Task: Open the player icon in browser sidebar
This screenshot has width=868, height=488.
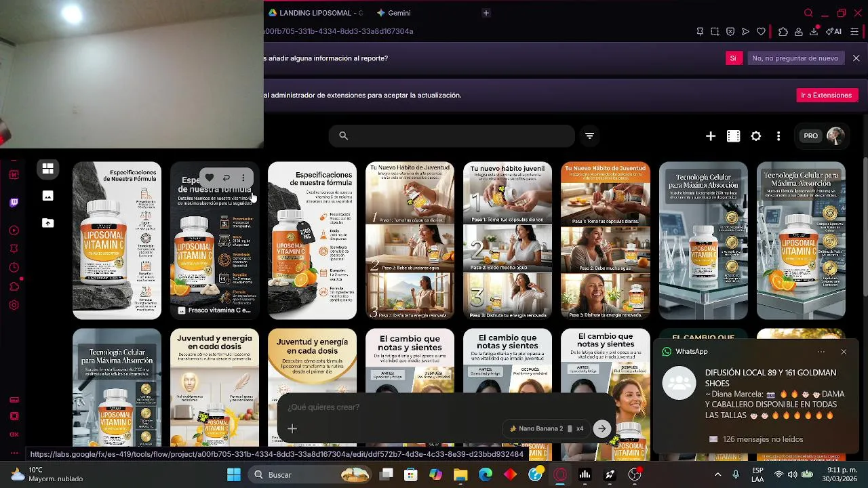Action: (x=14, y=230)
